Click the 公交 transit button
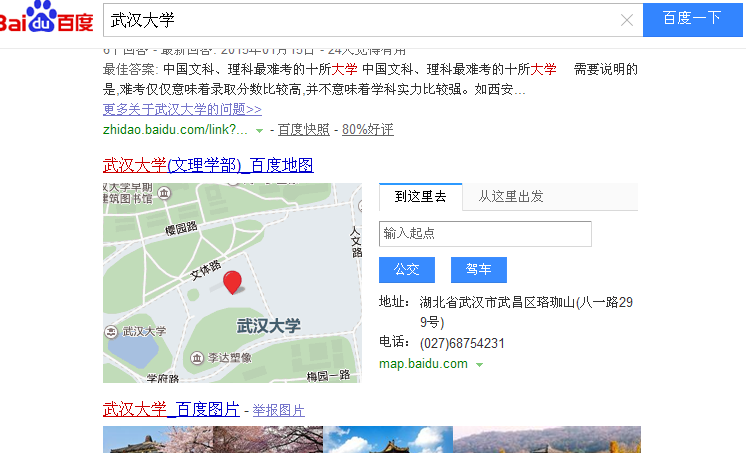Screen dimensions: 746x453 pyautogui.click(x=406, y=270)
